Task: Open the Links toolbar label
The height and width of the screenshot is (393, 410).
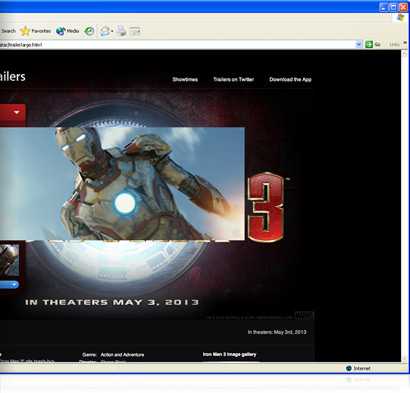Action: coord(394,45)
